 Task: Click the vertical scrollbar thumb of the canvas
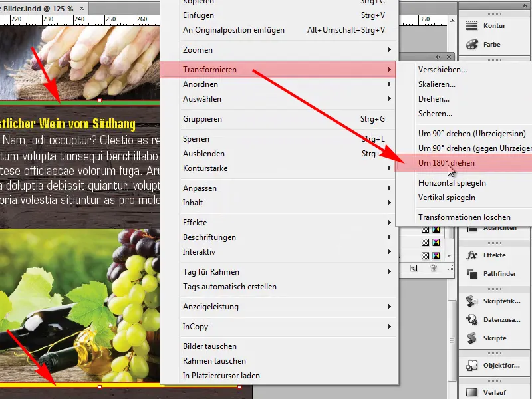coord(452,340)
